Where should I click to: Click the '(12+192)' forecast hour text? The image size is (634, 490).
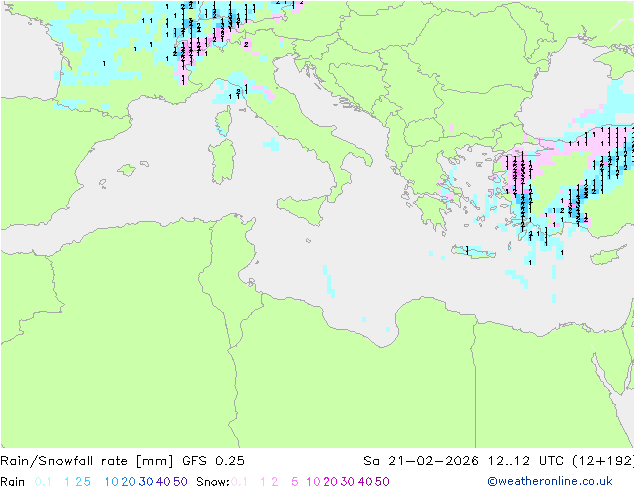603,461
